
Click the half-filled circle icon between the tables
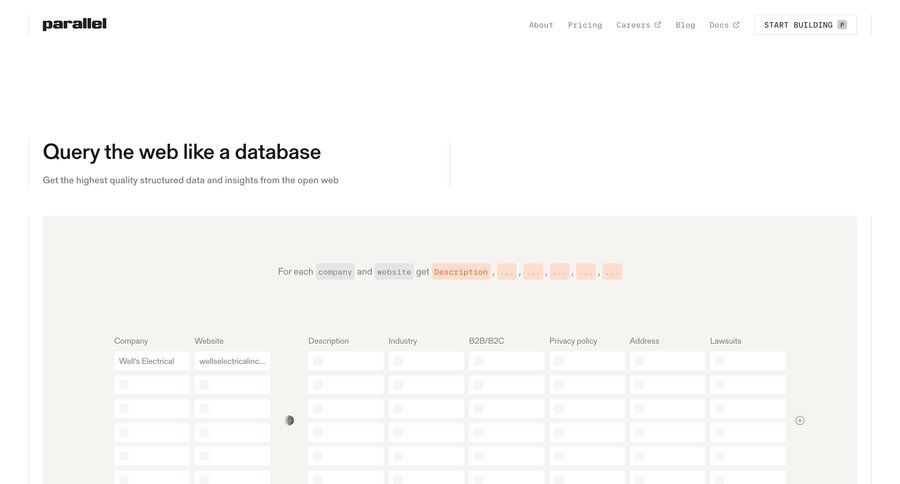289,420
